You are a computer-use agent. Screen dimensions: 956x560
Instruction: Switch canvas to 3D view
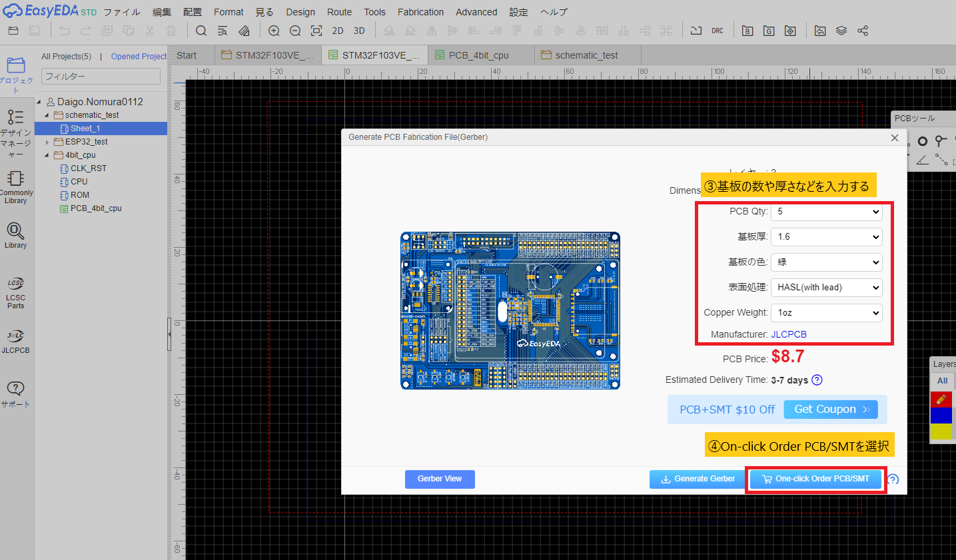(x=360, y=31)
